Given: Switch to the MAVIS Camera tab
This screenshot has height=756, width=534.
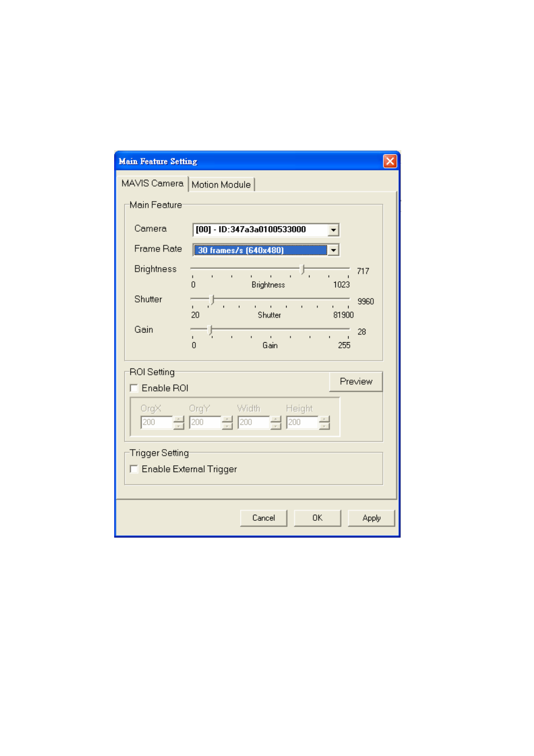Looking at the screenshot, I should [152, 183].
